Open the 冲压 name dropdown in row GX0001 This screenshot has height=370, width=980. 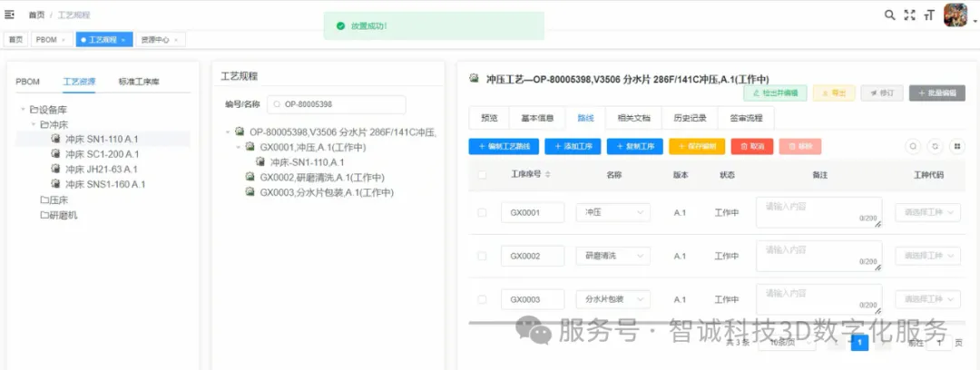click(612, 212)
